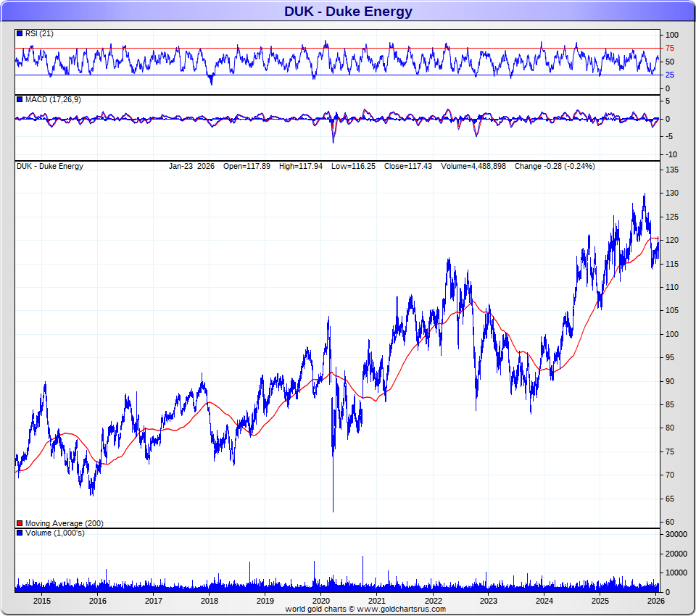Click the 'Change -0.28 (-0.24%)' text
Image resolution: width=696 pixels, height=616 pixels.
click(x=555, y=166)
